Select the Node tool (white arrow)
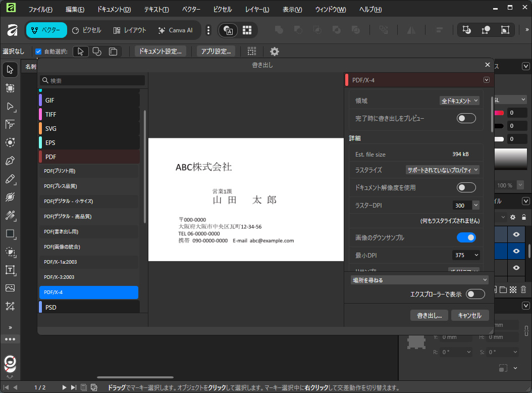 (x=10, y=107)
